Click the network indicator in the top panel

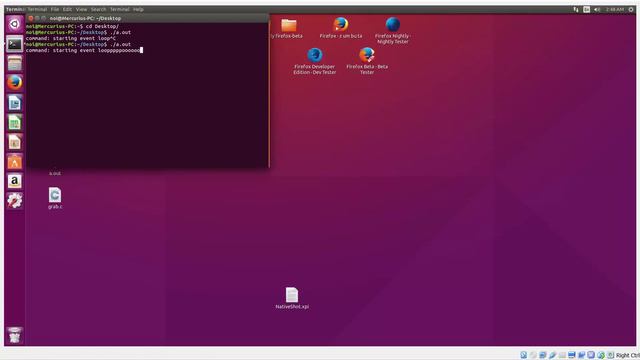[x=576, y=9]
